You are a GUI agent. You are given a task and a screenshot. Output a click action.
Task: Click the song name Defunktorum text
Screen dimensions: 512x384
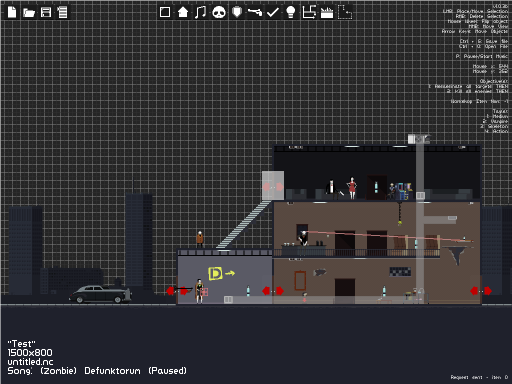pos(112,371)
